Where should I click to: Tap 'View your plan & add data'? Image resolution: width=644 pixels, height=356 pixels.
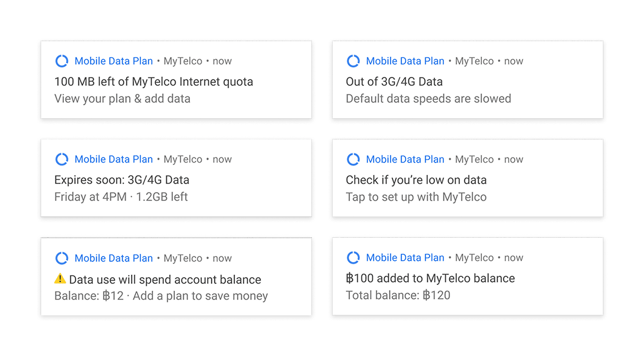[x=122, y=99]
